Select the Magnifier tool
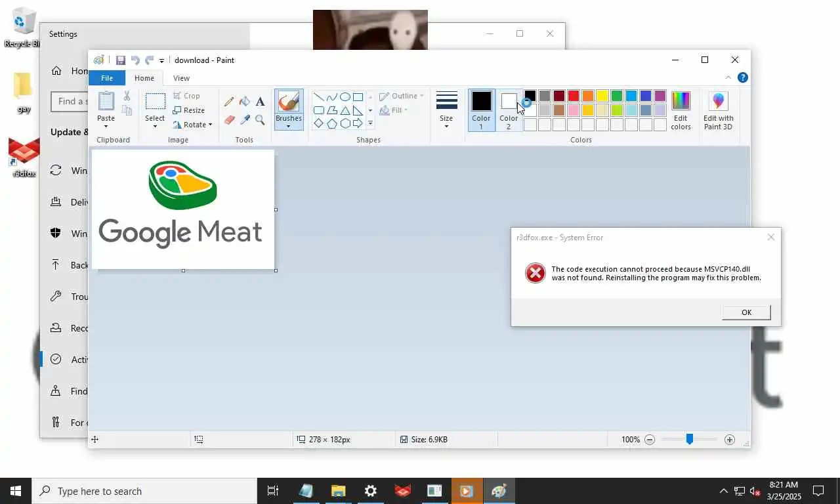Screen dimensions: 840x504 tap(261, 120)
